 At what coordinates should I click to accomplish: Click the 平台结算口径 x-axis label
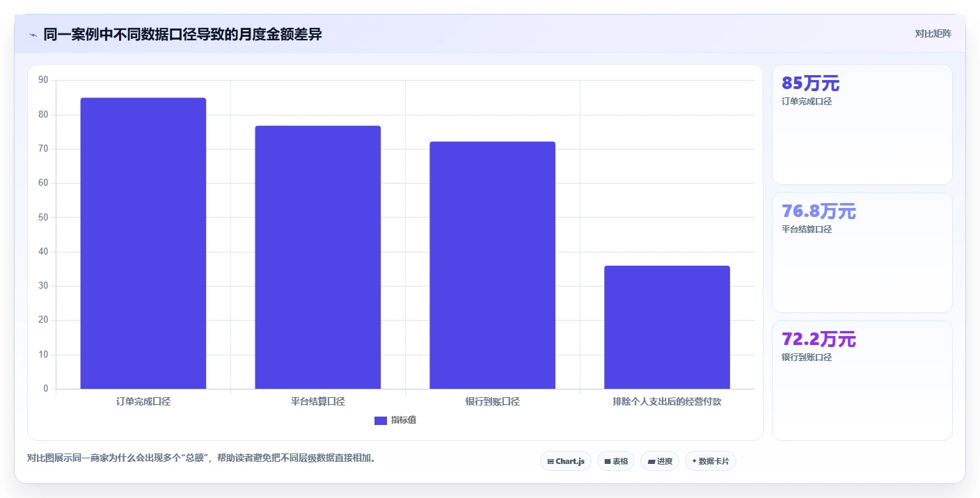pos(318,401)
